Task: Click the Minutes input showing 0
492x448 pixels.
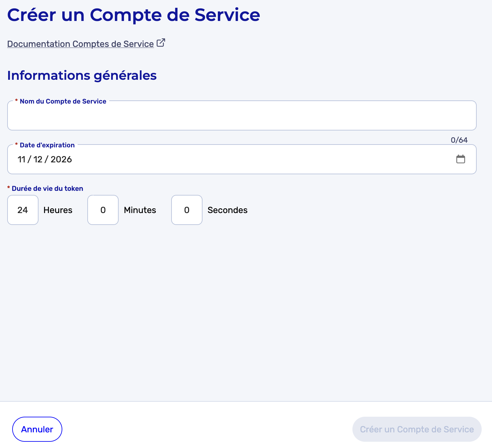Action: (103, 210)
